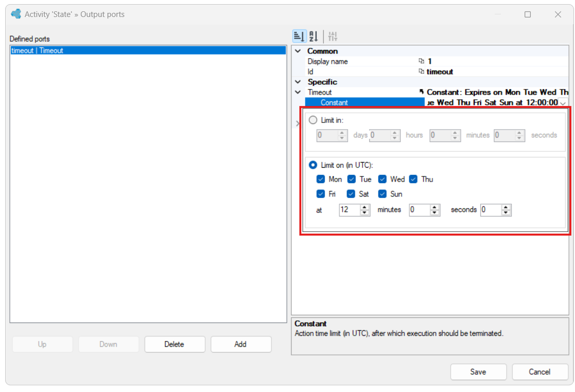Uncheck the Wed checkbox
Screen dimensions: 575x392
point(382,179)
